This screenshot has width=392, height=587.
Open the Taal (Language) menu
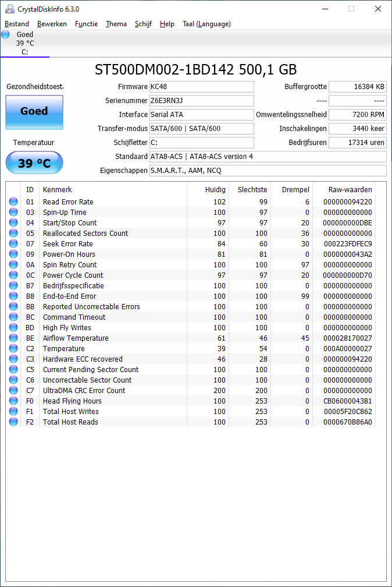[x=206, y=24]
